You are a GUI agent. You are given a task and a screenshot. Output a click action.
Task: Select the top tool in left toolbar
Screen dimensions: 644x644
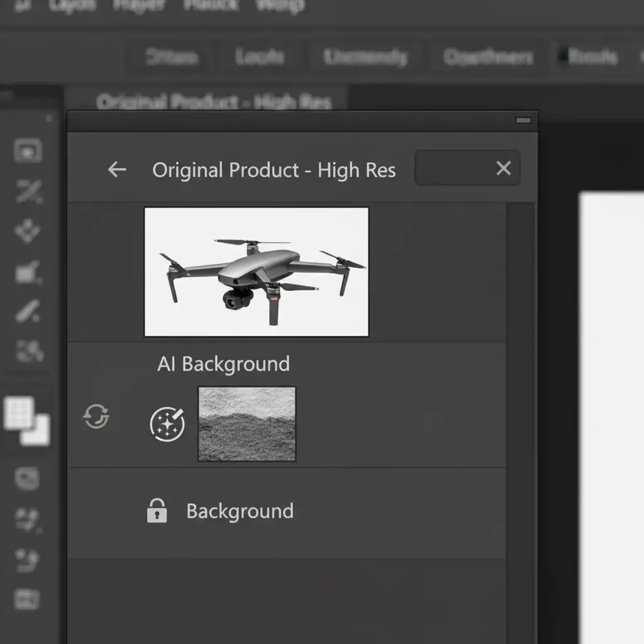[x=28, y=151]
